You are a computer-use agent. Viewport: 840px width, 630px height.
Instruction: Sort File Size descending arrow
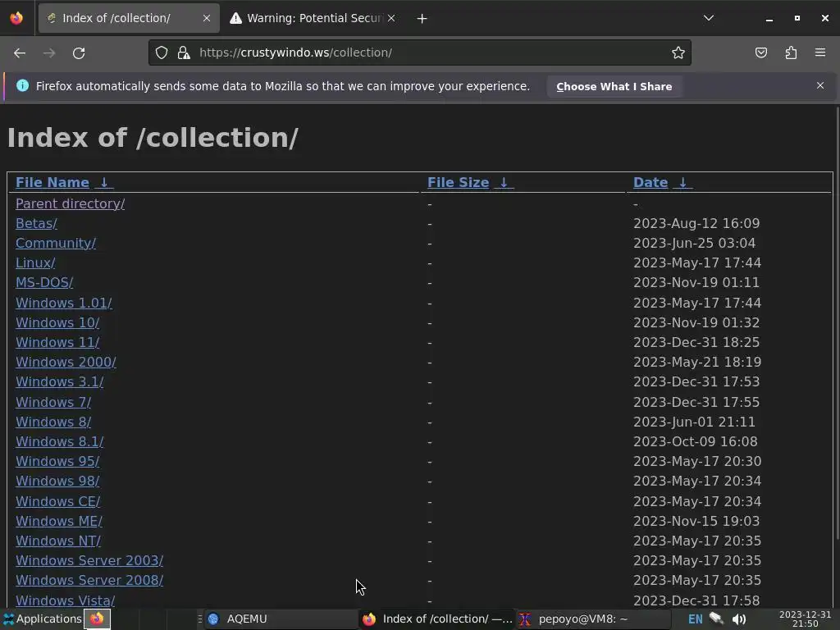point(504,183)
